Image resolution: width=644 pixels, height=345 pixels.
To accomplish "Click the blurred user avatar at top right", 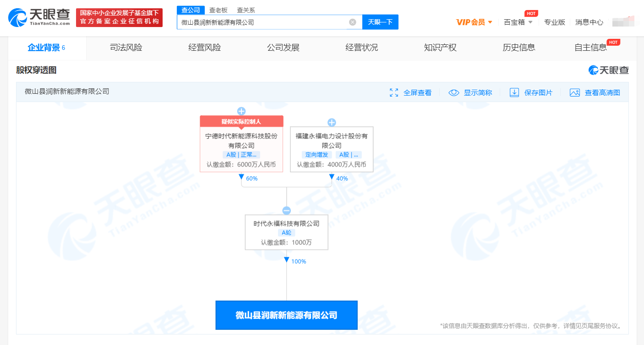I will (623, 21).
